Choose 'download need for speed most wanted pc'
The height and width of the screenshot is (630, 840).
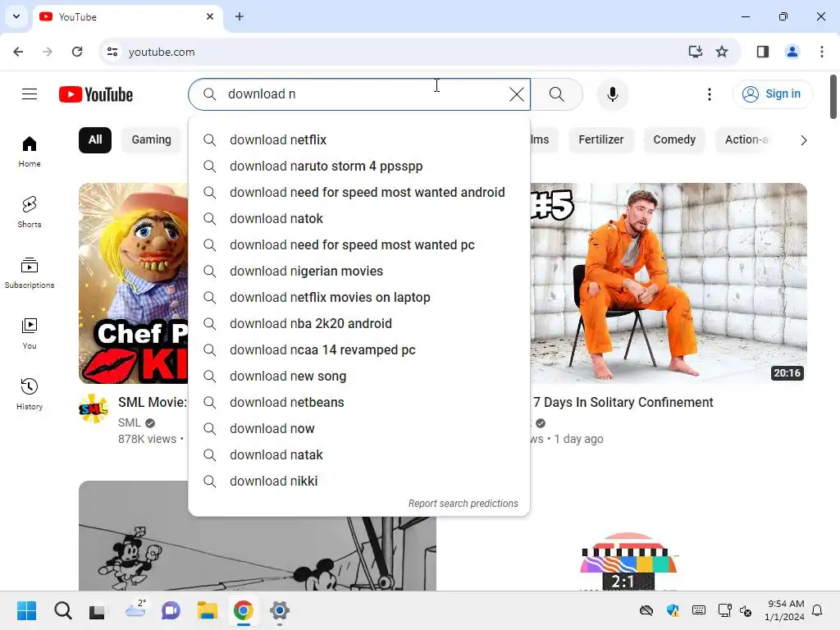(x=359, y=244)
